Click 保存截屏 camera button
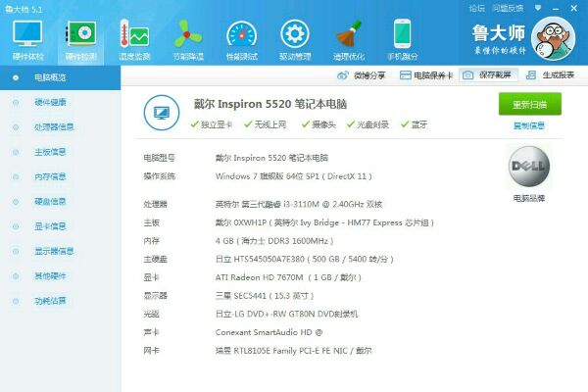588x392 pixels. (x=488, y=75)
